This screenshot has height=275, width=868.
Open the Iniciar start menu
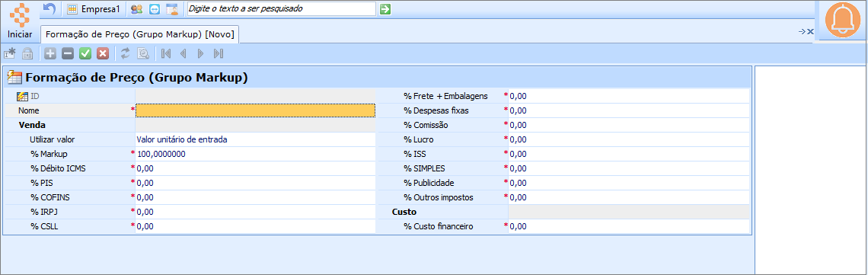pyautogui.click(x=20, y=21)
